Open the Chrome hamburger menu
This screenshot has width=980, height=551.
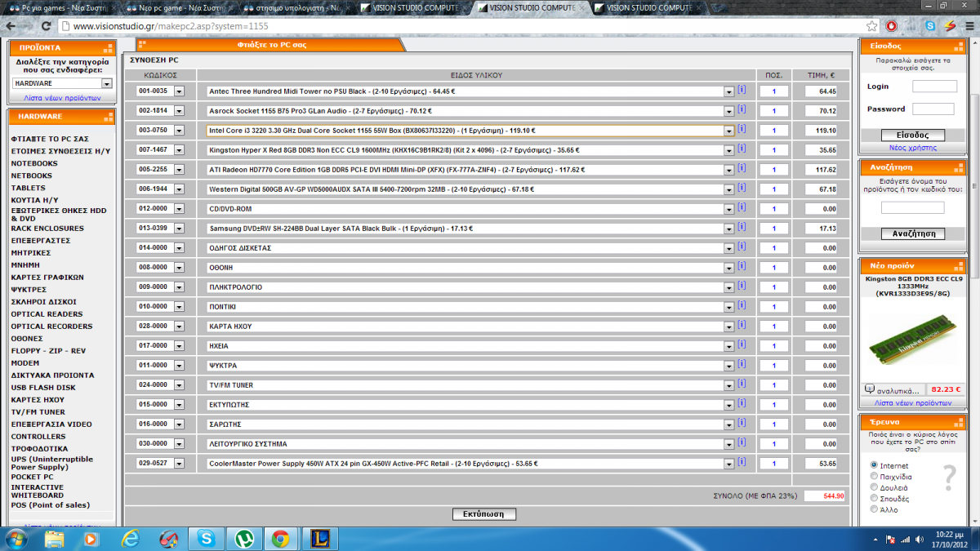pyautogui.click(x=968, y=26)
